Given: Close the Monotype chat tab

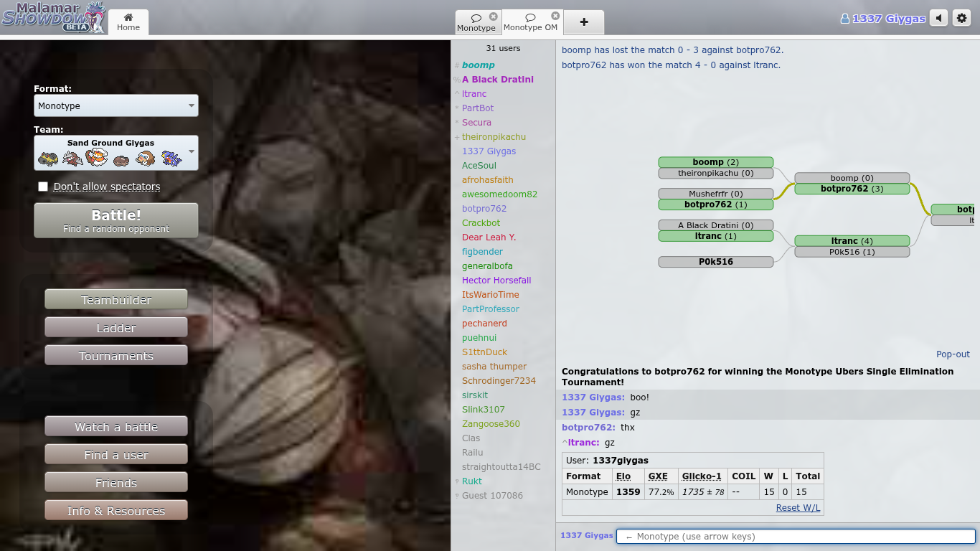Looking at the screenshot, I should [494, 17].
